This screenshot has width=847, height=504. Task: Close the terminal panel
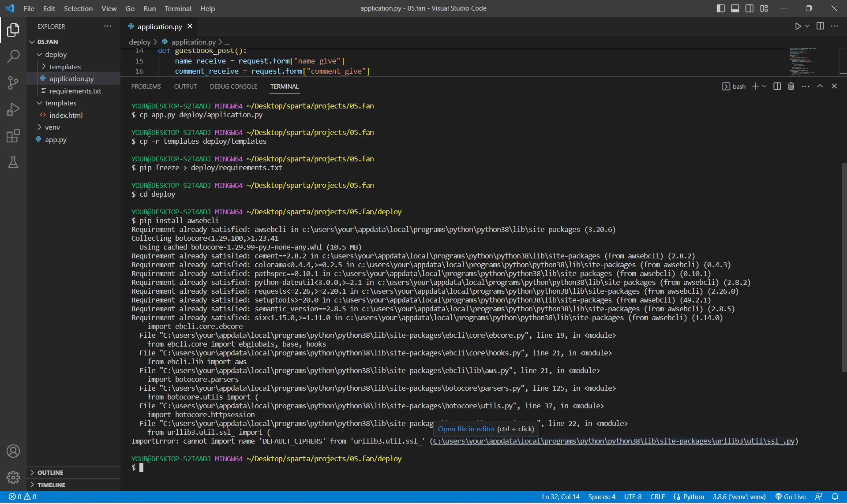pyautogui.click(x=834, y=86)
